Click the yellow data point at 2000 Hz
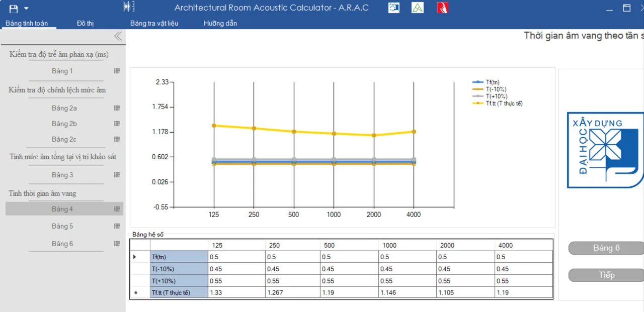Image resolution: width=644 pixels, height=312 pixels. pos(374,135)
